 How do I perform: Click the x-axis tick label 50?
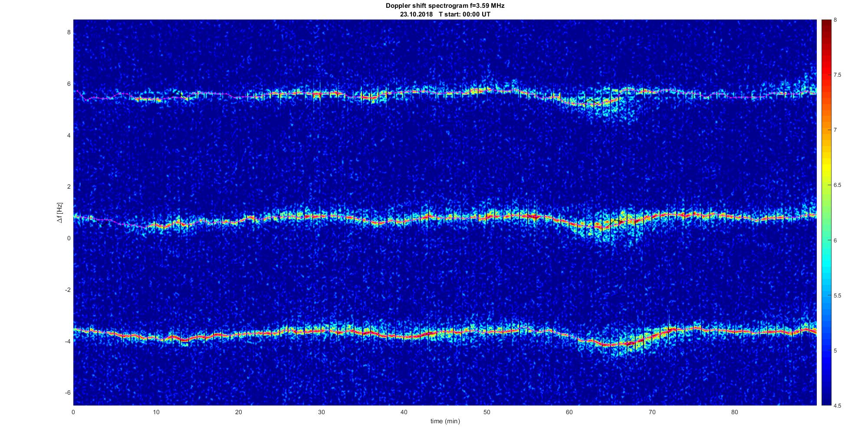[x=487, y=412]
